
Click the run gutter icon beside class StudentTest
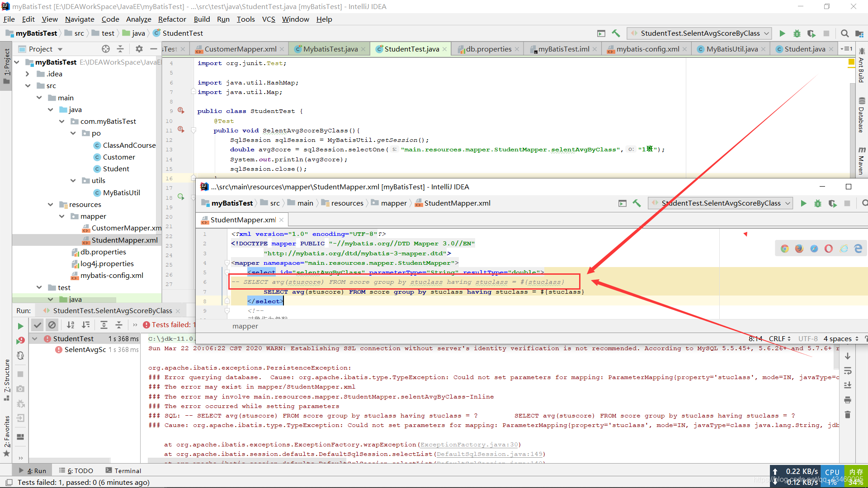(x=181, y=111)
